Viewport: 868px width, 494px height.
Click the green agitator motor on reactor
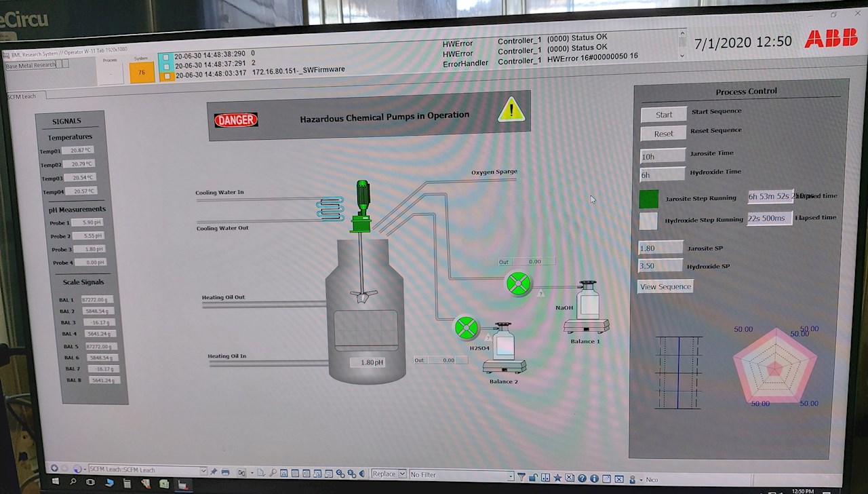coord(363,197)
